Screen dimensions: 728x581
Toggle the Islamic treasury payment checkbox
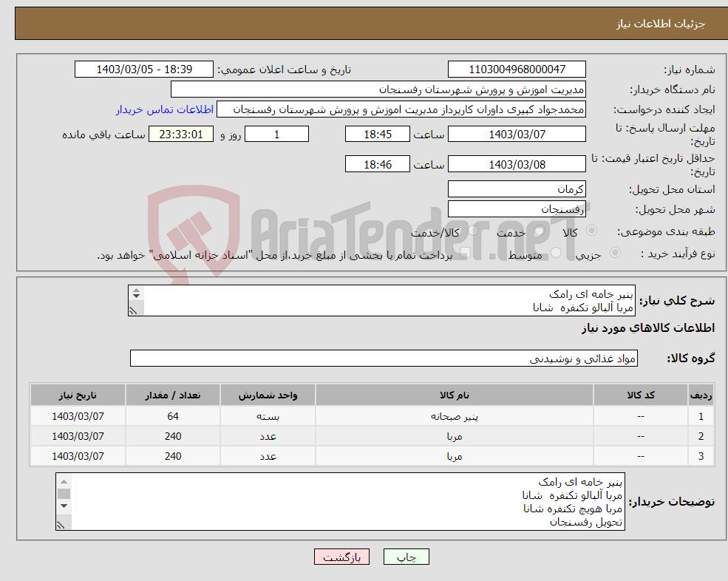point(466,252)
